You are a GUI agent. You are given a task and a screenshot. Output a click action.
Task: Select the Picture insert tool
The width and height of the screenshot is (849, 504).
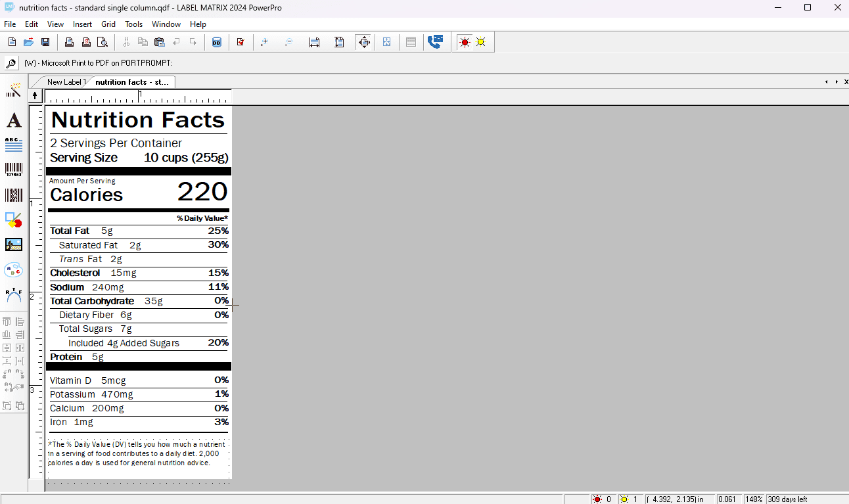coord(14,244)
